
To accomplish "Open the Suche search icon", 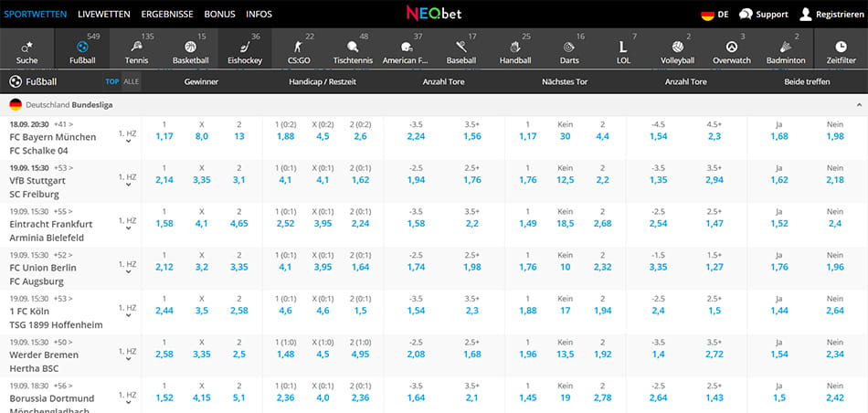I will pos(26,48).
